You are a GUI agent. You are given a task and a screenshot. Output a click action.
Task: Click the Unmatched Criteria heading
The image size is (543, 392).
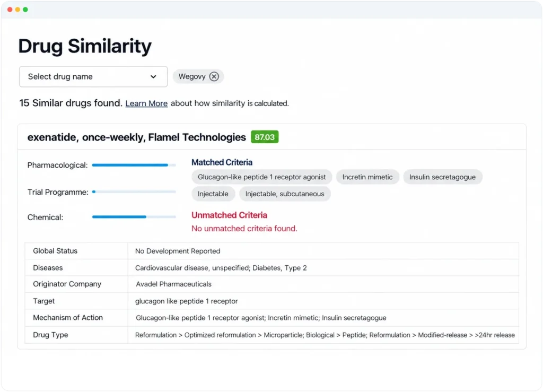coord(229,215)
